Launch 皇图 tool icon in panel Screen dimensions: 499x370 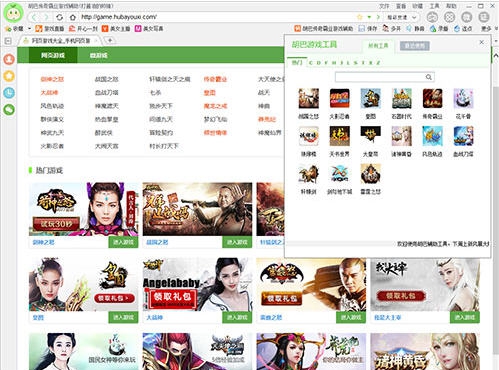pyautogui.click(x=370, y=98)
